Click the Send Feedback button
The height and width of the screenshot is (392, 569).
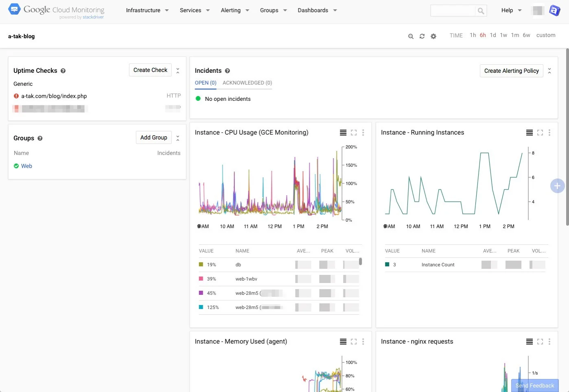click(535, 385)
